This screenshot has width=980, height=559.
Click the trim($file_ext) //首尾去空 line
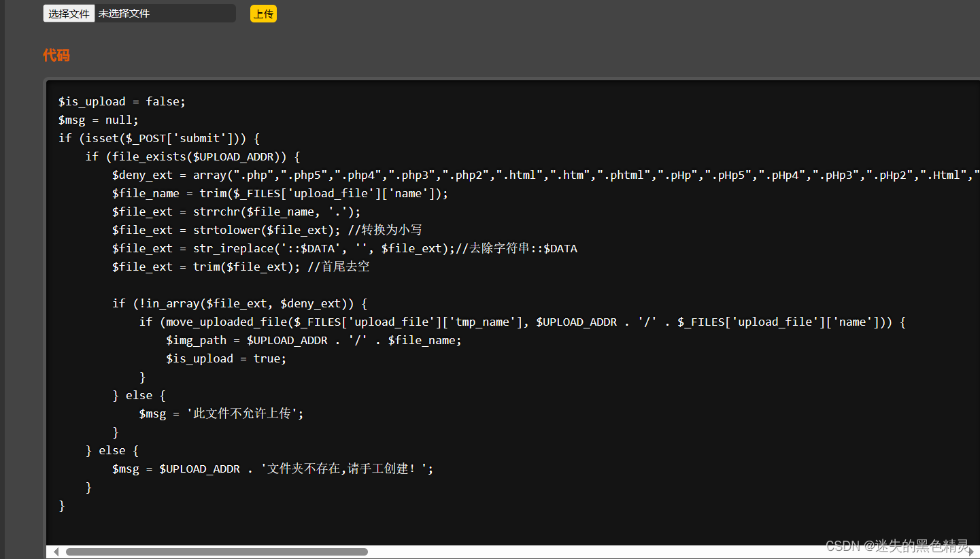click(x=241, y=267)
